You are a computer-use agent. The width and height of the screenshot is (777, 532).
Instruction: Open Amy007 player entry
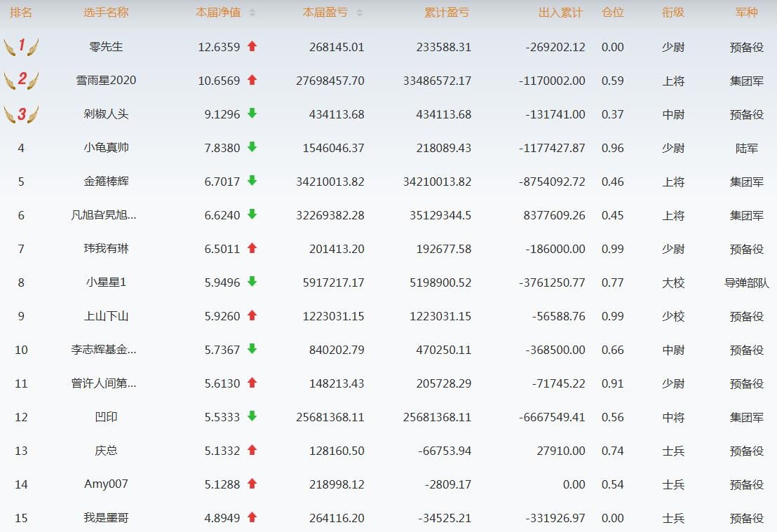(106, 484)
